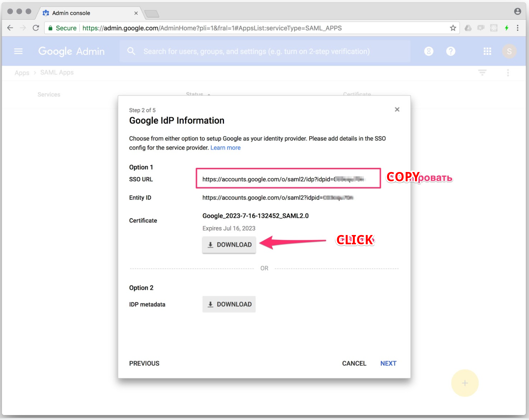529x420 pixels.
Task: Click the Google IdP Information heading
Action: (x=177, y=121)
